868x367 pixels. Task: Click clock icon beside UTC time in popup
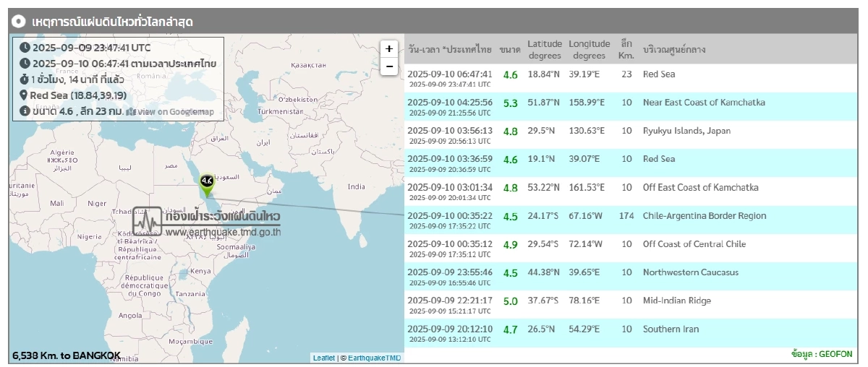pyautogui.click(x=25, y=48)
